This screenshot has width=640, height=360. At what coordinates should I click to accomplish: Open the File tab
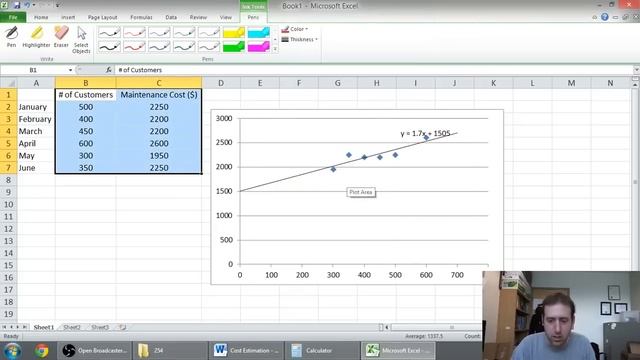coord(13,18)
